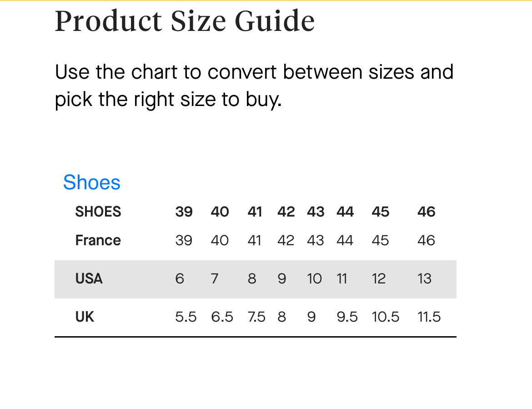
Task: Click UK size 9.5 cell
Action: 347,317
